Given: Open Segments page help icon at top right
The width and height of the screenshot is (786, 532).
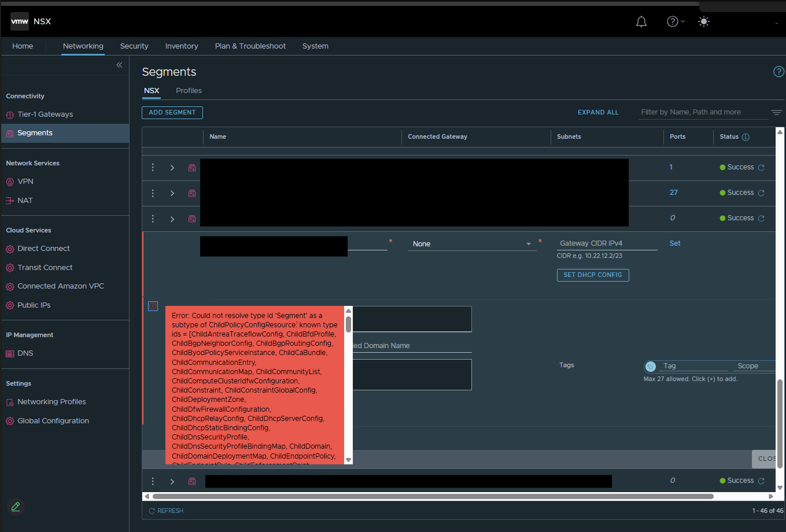Looking at the screenshot, I should 778,72.
